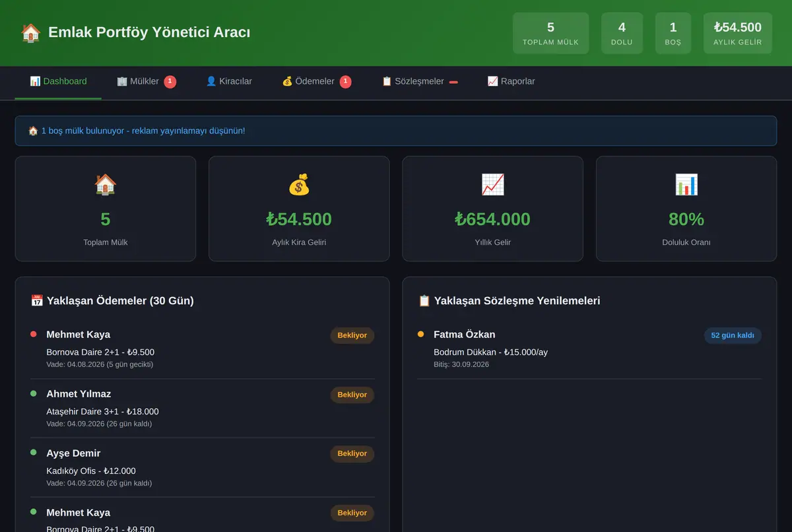
Task: Click the bar chart icon above Doluluk Oranı
Action: [686, 185]
